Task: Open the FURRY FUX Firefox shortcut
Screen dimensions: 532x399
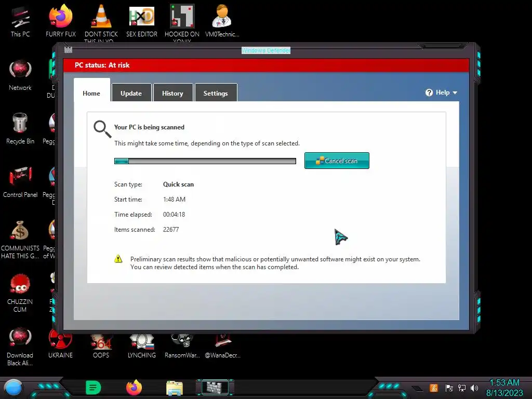Action: coord(60,21)
